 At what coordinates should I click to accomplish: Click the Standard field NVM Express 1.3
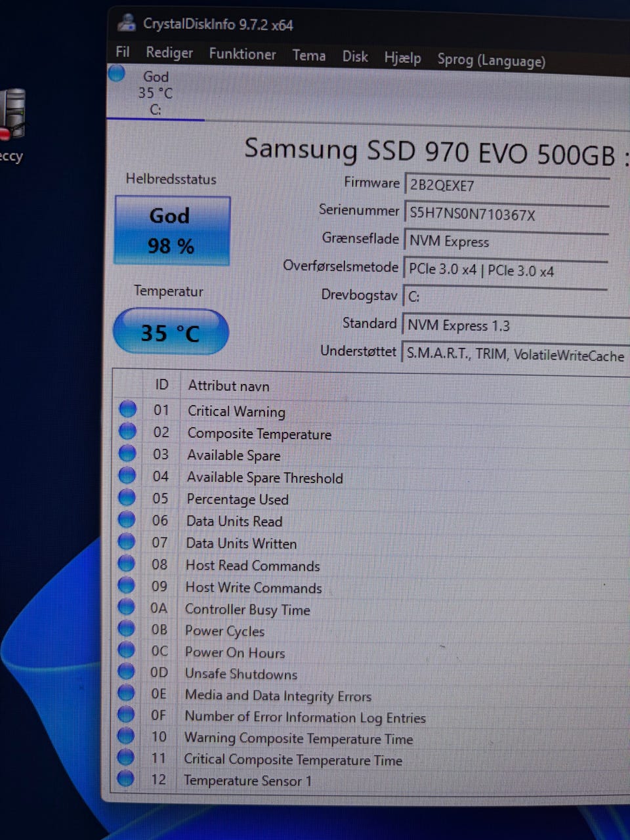coord(516,325)
